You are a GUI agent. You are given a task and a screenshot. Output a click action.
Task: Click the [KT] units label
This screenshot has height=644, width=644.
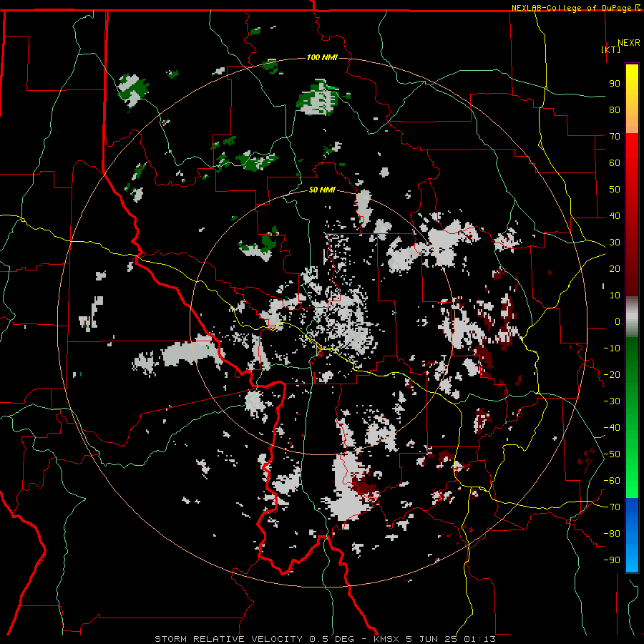click(x=611, y=49)
